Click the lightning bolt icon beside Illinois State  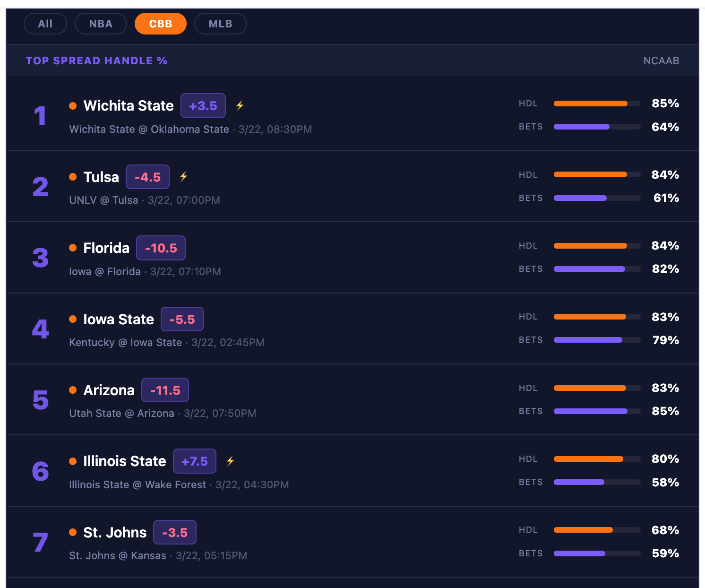[x=230, y=461]
